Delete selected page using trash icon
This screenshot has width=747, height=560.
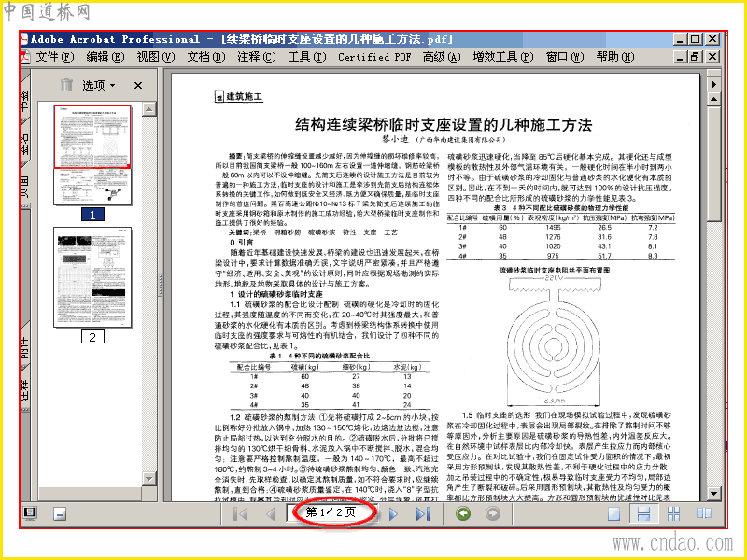pyautogui.click(x=66, y=85)
